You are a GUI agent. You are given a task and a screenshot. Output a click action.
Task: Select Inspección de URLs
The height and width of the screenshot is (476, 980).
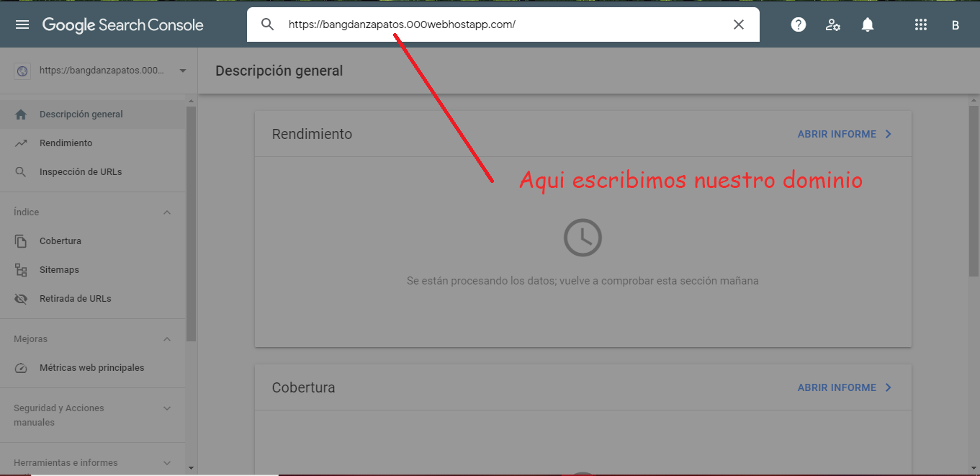[x=80, y=172]
